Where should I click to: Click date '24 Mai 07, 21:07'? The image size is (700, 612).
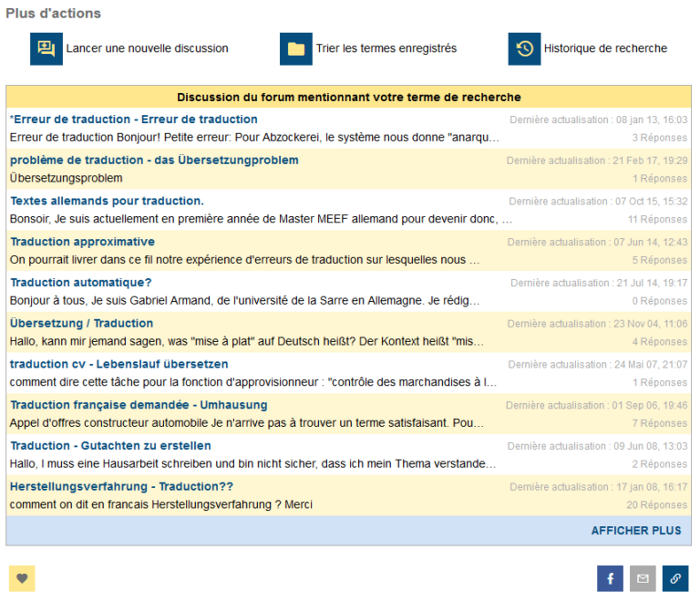(x=652, y=365)
